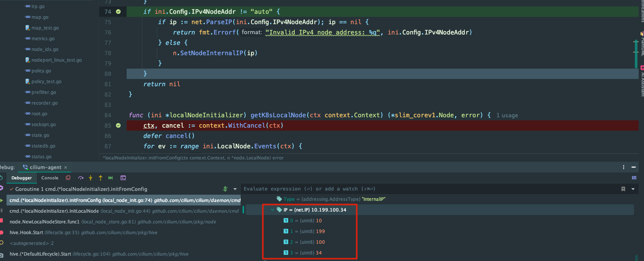
Task: Open node_ids.go in the project tree
Action: [x=45, y=49]
